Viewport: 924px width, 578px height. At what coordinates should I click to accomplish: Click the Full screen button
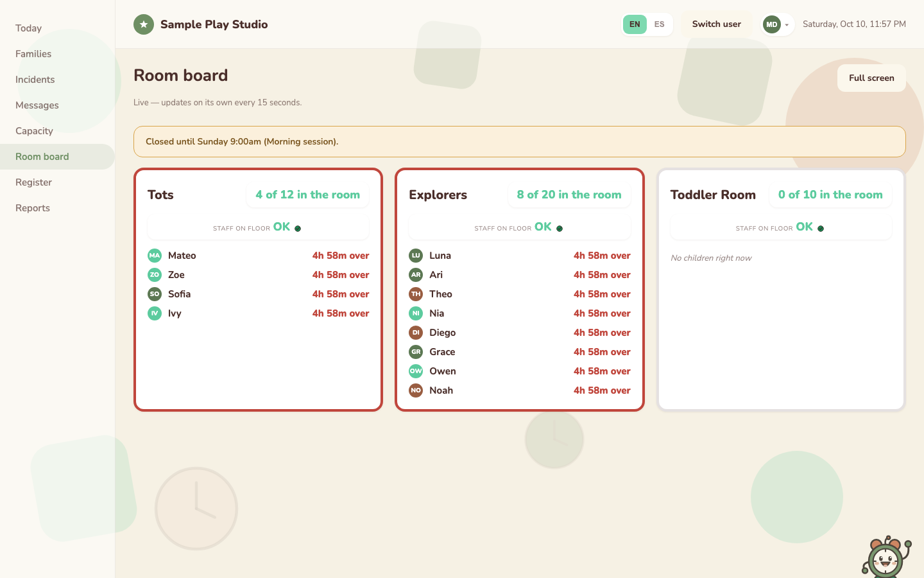[871, 78]
